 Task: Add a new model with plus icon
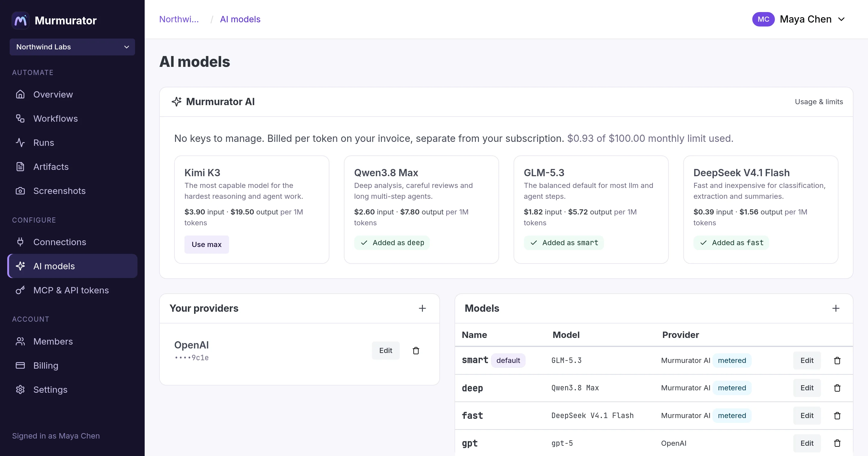836,308
